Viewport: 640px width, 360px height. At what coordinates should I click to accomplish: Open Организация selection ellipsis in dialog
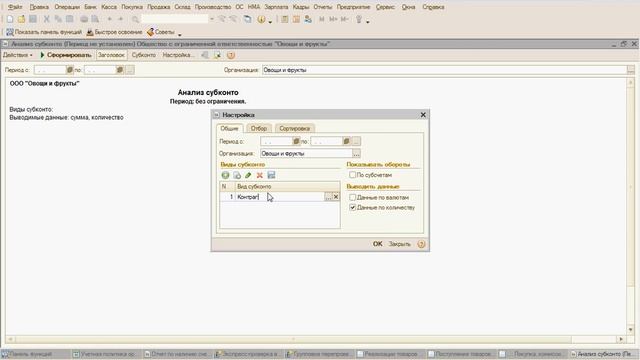356,153
